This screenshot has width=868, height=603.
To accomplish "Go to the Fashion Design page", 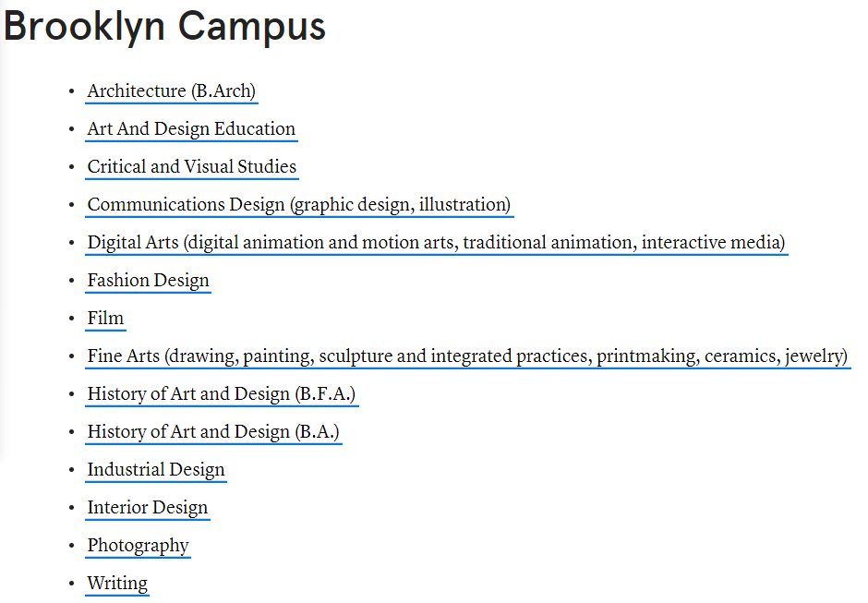I will (148, 281).
